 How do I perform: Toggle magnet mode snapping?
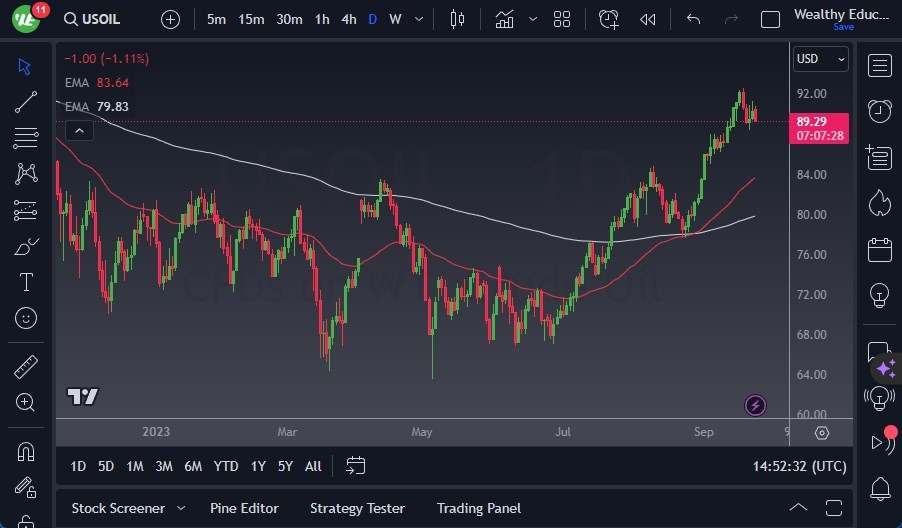(26, 451)
